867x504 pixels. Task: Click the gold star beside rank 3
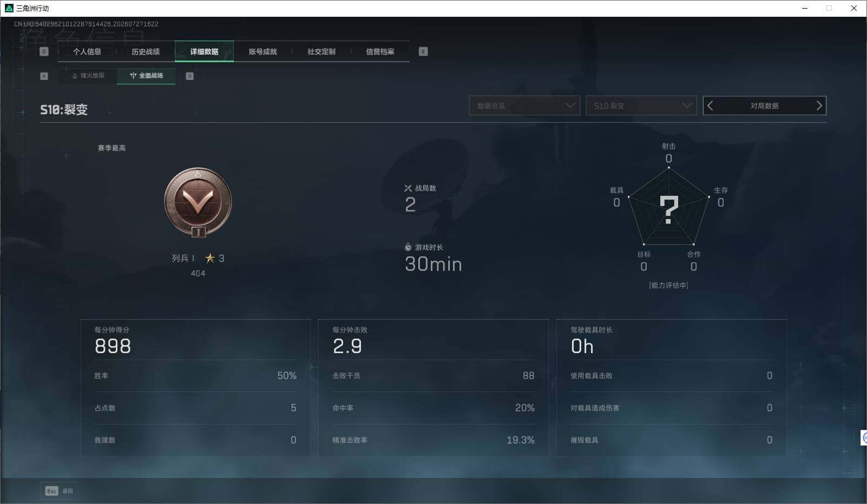click(210, 258)
